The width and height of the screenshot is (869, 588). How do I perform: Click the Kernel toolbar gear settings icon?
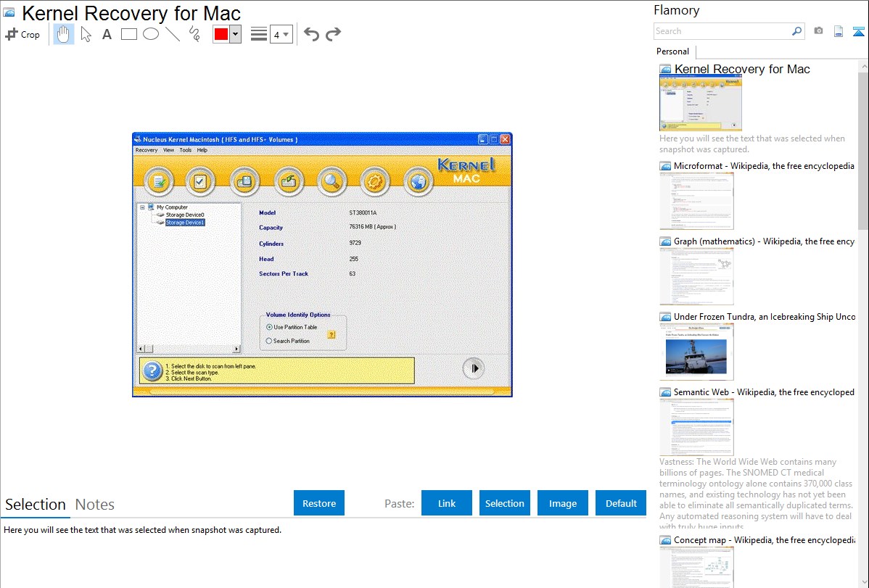374,182
